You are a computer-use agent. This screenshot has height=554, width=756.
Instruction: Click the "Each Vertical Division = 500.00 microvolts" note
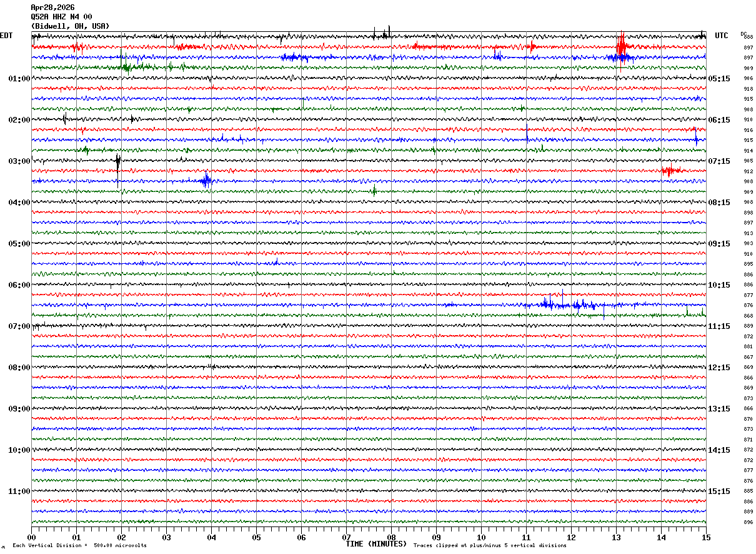79,546
